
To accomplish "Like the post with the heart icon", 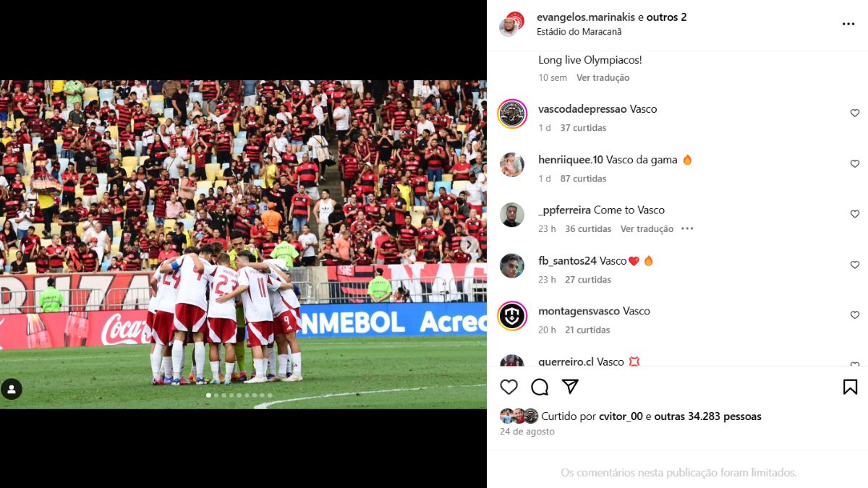I will [x=509, y=387].
